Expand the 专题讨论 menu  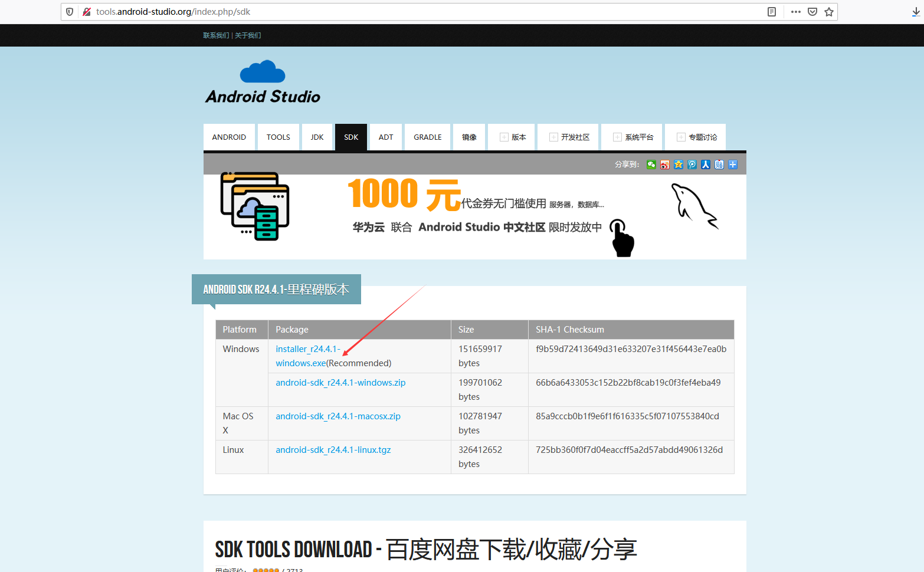(696, 137)
